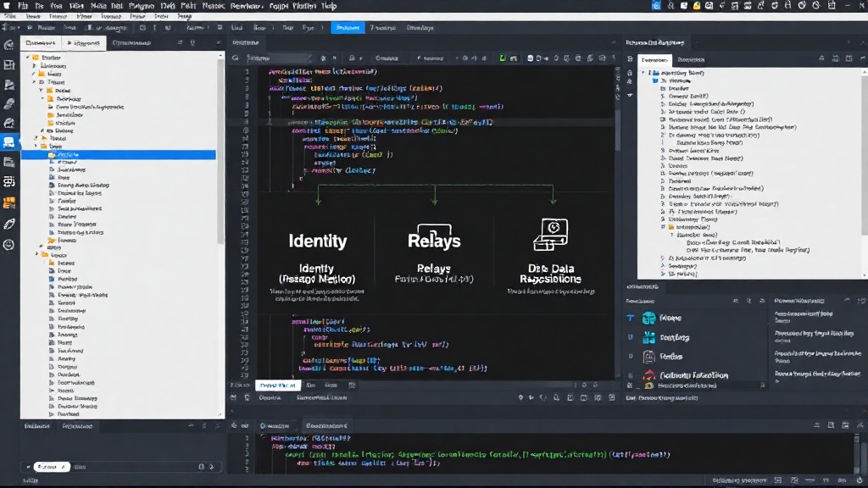868x488 pixels.
Task: Toggle the marker beside the second list entry
Action: point(631,337)
